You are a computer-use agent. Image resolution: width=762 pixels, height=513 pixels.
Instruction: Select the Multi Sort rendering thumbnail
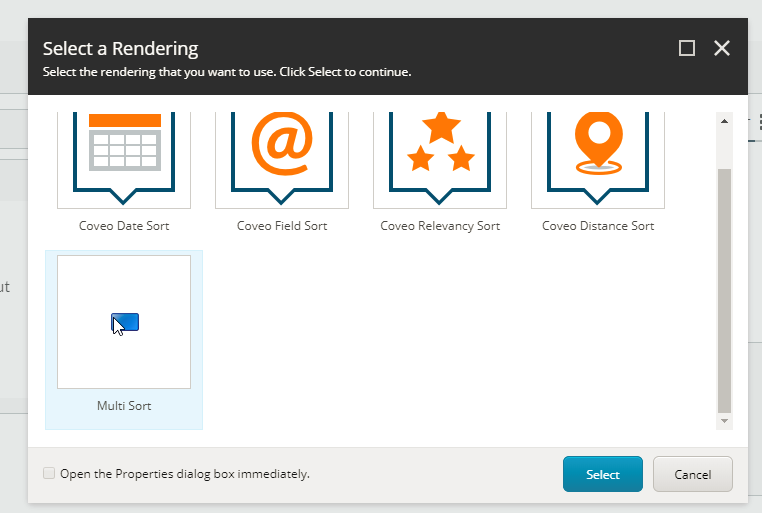[124, 322]
